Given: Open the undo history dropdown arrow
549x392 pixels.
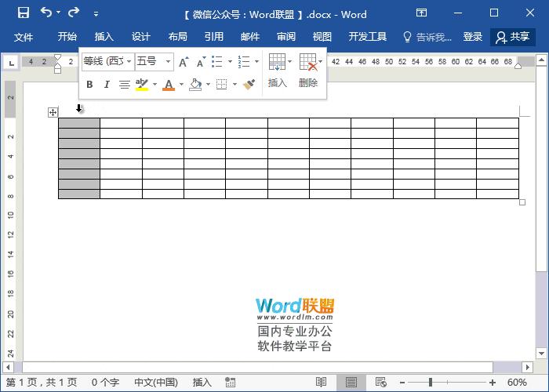Looking at the screenshot, I should 59,13.
